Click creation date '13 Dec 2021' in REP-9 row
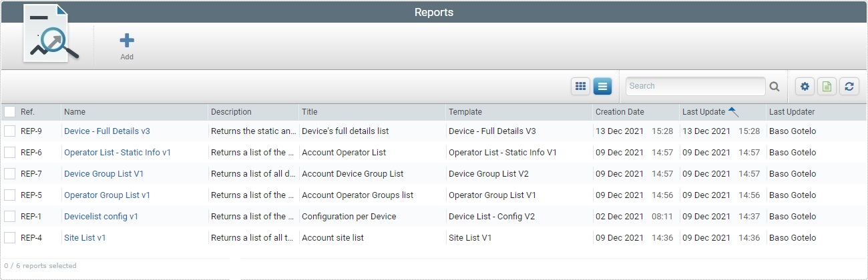 tap(620, 131)
